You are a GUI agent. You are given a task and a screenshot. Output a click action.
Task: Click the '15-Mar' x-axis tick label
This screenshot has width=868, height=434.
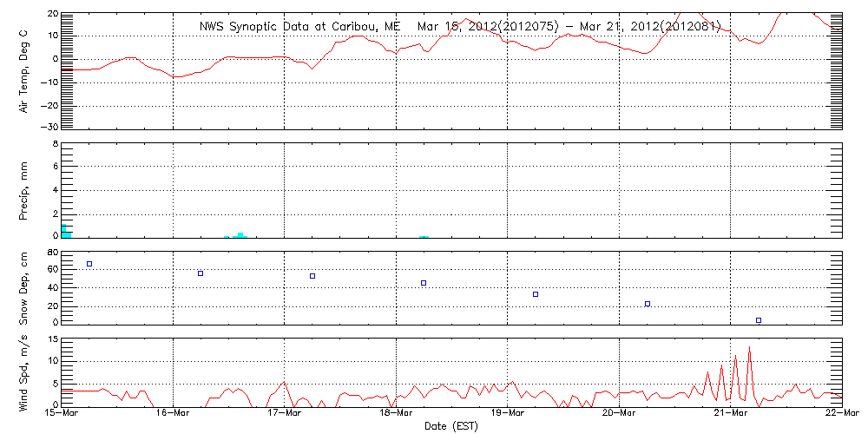click(62, 415)
